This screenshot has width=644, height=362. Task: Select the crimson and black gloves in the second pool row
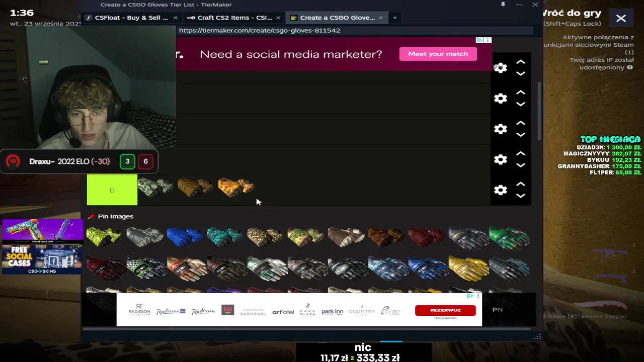pos(106,269)
